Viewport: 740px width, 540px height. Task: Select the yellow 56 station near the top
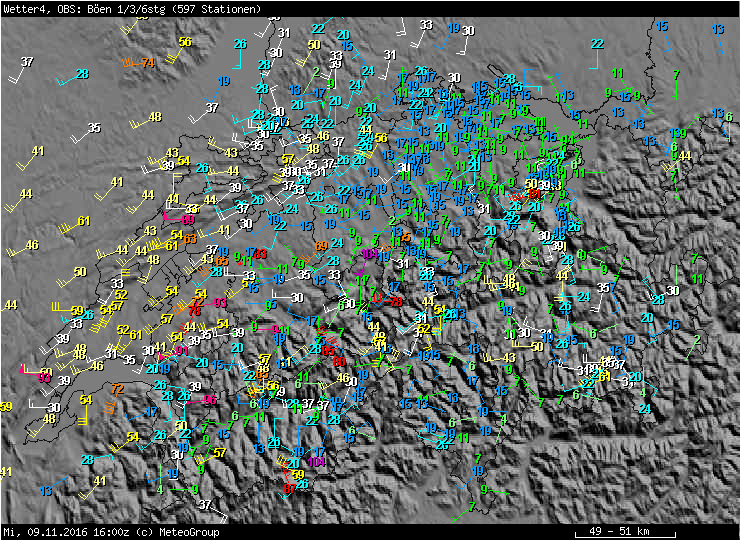click(184, 42)
